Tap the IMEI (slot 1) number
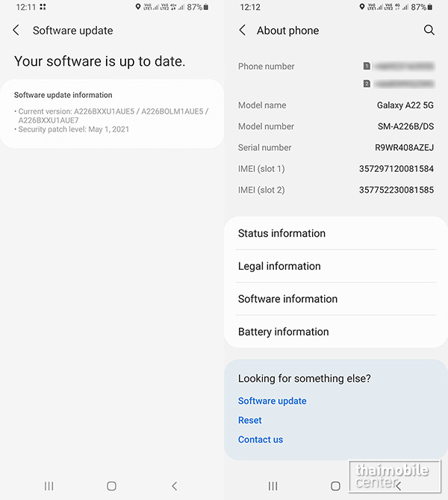This screenshot has height=500, width=448. 396,169
